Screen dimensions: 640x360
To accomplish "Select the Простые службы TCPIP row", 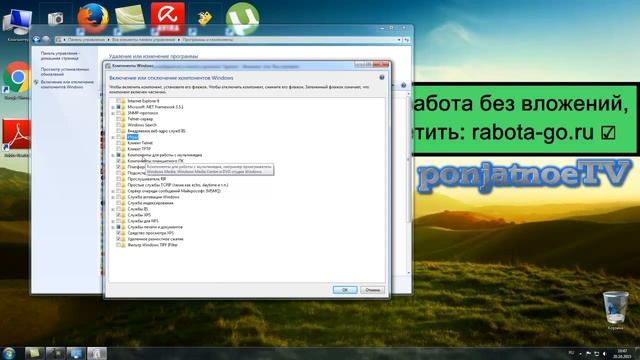I will pyautogui.click(x=178, y=185).
